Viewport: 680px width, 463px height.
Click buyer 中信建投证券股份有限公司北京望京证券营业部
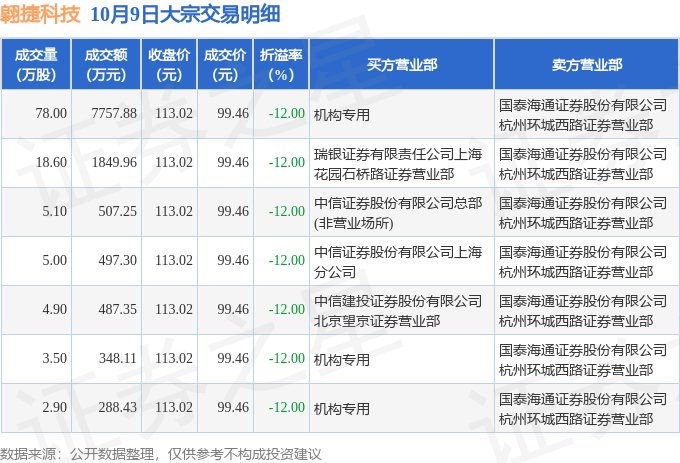pyautogui.click(x=398, y=311)
